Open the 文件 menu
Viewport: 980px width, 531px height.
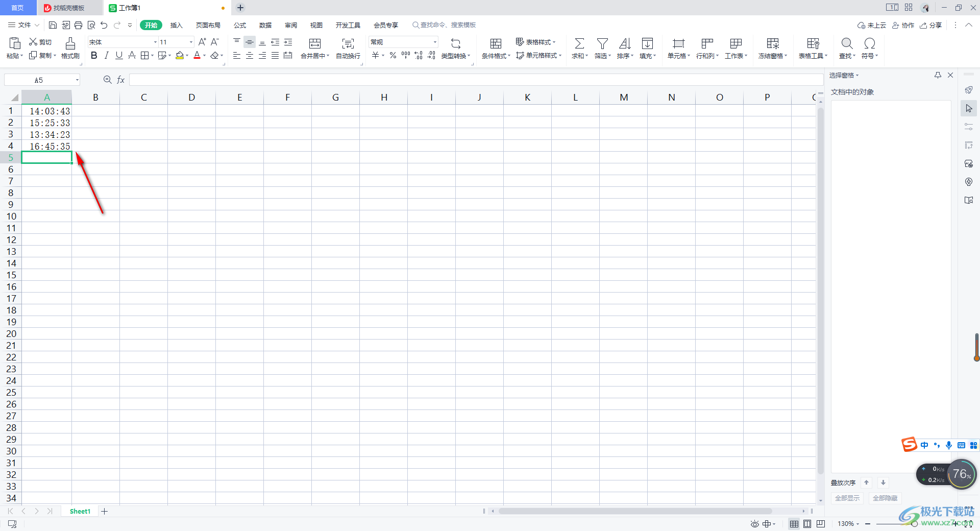(24, 25)
